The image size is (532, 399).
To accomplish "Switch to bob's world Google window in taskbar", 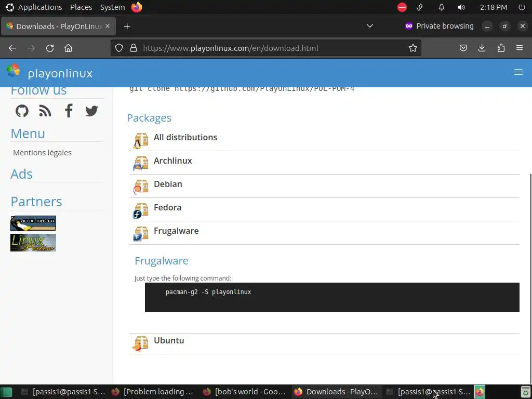I will [245, 392].
